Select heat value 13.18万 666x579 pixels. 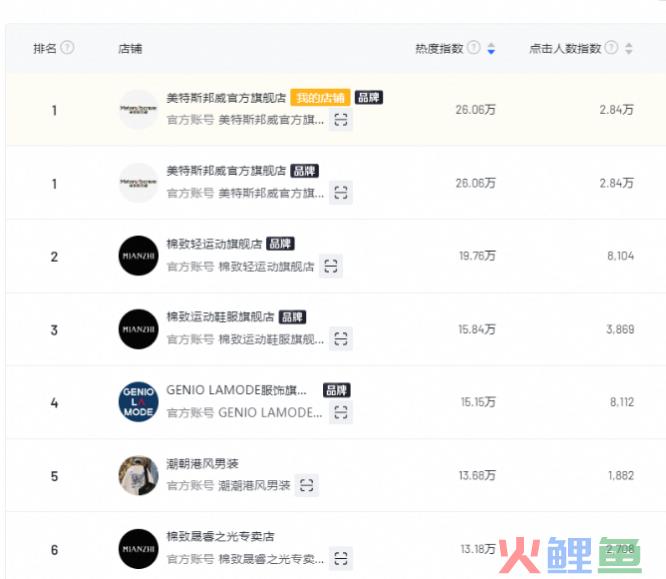(478, 549)
